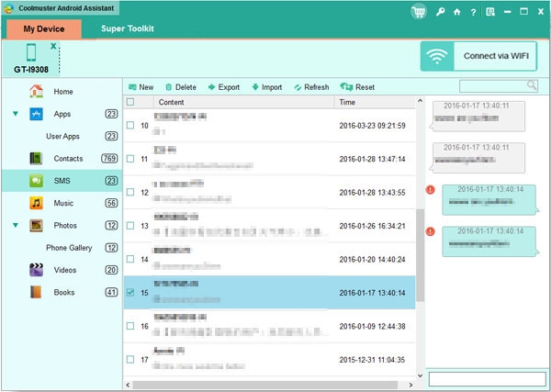The image size is (551, 392).
Task: Click the Photos picture icon
Action: (36, 226)
